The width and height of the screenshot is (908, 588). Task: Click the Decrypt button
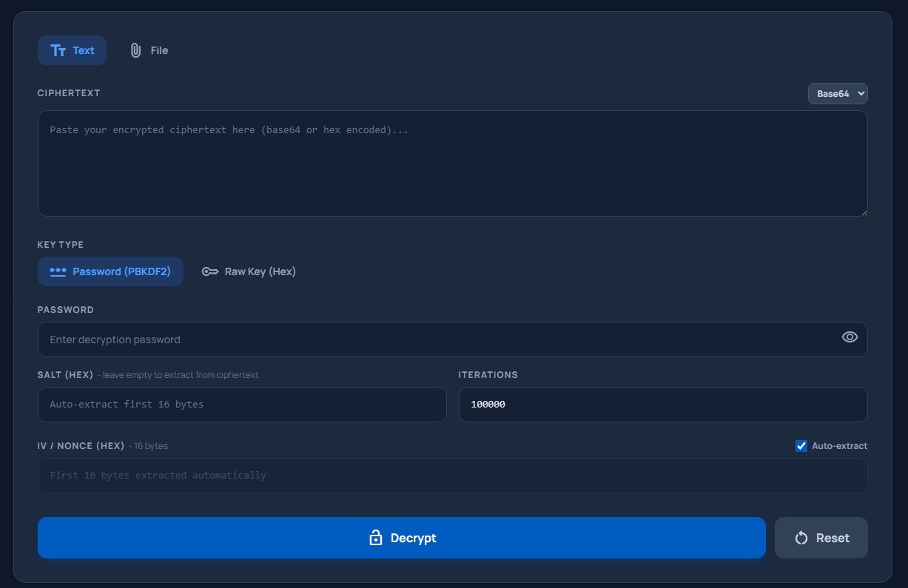point(402,538)
